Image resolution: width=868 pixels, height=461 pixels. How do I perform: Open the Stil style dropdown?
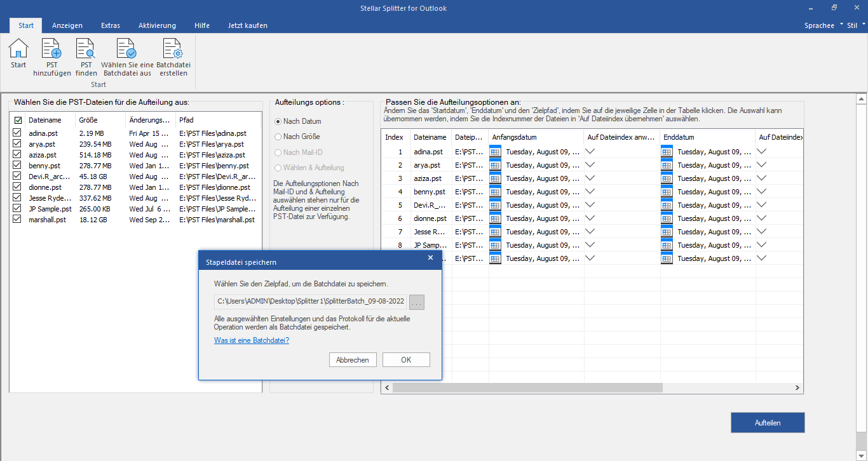[x=856, y=25]
